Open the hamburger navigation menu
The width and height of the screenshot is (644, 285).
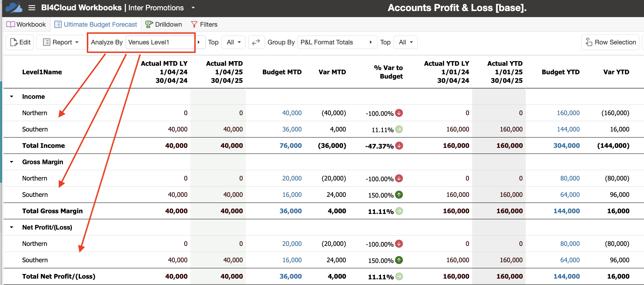32,8
